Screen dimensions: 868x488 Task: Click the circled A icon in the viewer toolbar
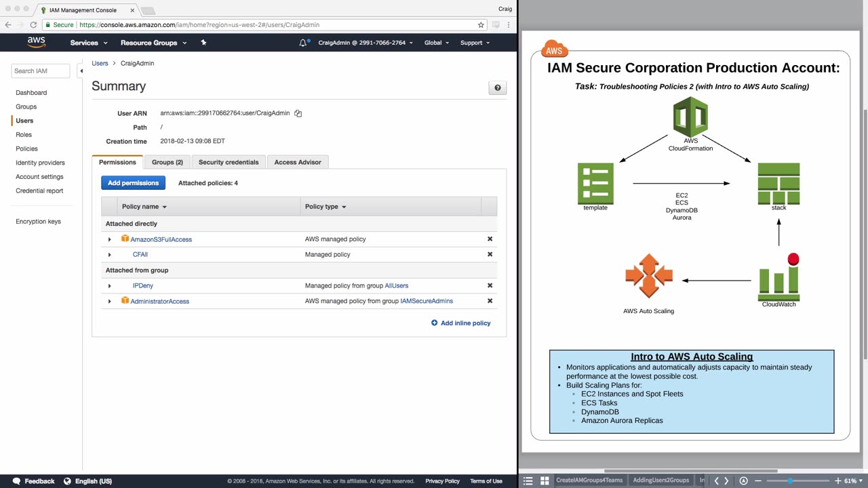pyautogui.click(x=744, y=481)
